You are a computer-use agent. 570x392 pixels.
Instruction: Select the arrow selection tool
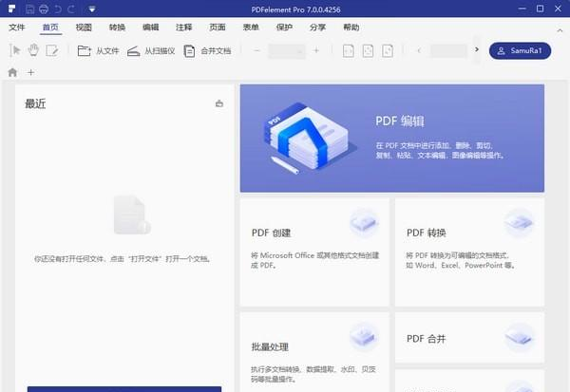click(x=15, y=50)
